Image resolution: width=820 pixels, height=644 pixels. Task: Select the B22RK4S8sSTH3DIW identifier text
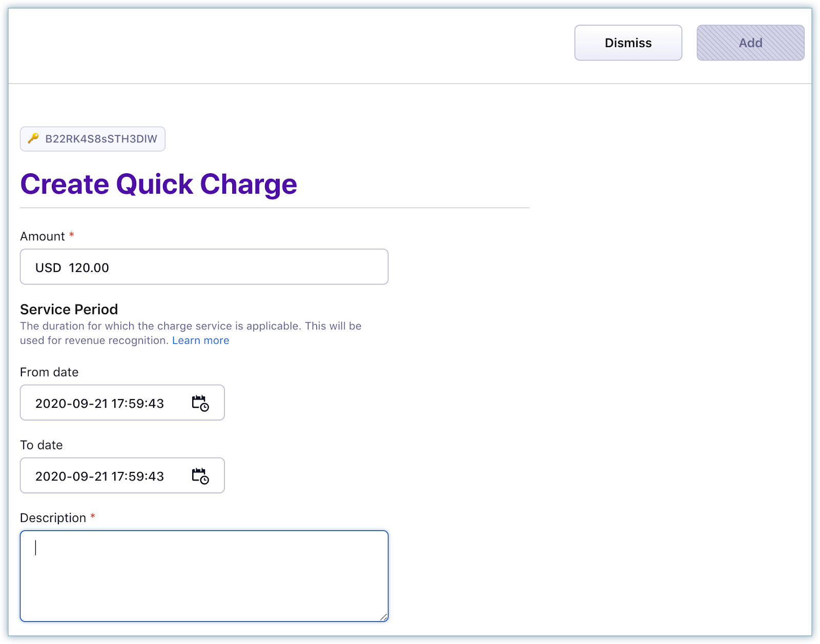[101, 139]
